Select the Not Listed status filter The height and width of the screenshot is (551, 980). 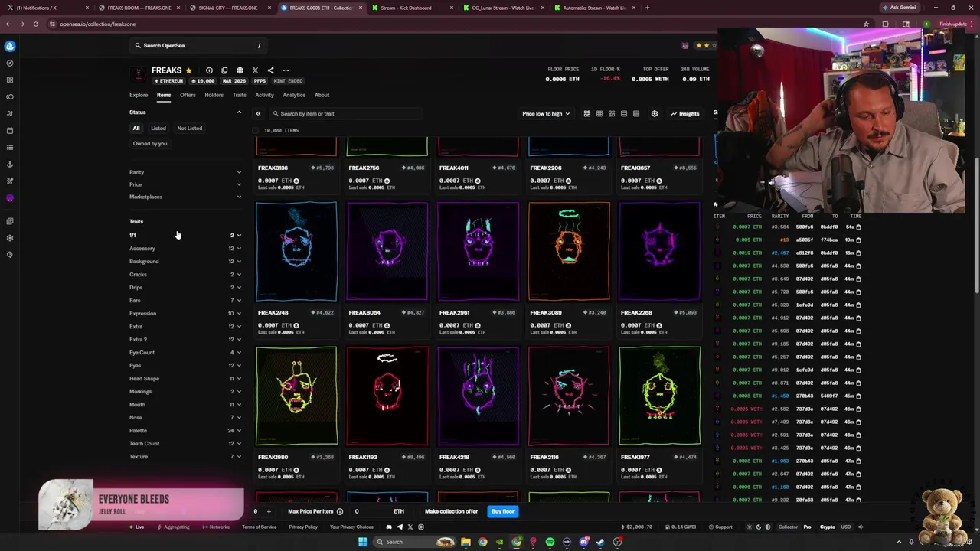pos(190,128)
